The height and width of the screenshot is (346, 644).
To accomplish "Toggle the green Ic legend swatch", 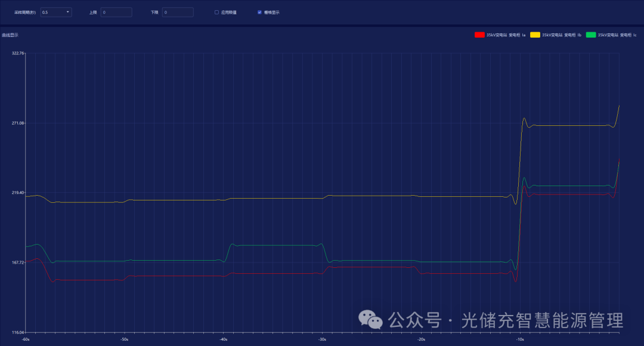I will click(590, 35).
